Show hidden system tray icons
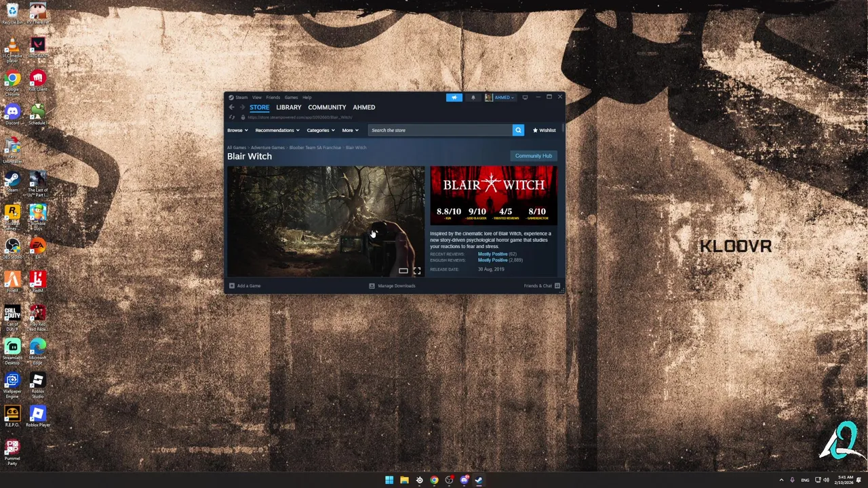 point(781,480)
